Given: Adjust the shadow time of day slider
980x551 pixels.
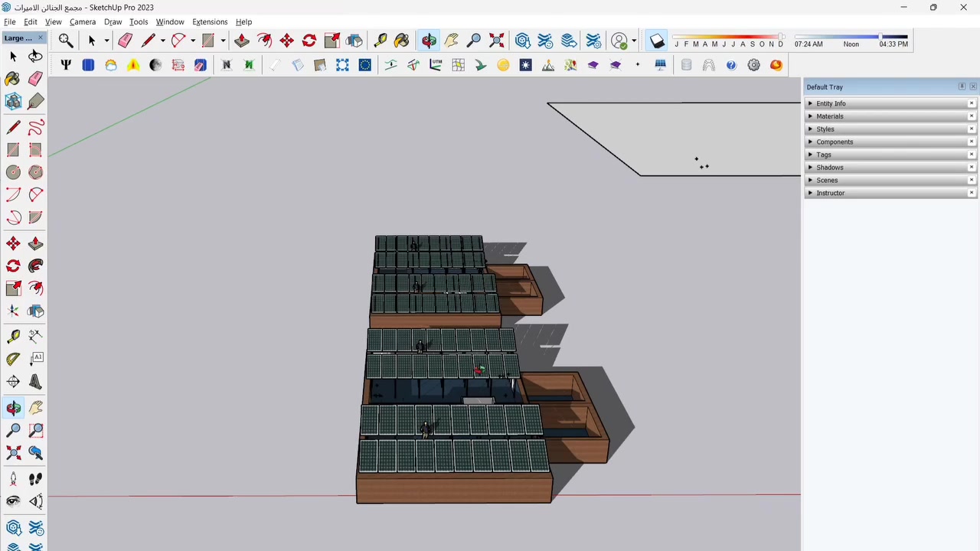Looking at the screenshot, I should point(880,37).
